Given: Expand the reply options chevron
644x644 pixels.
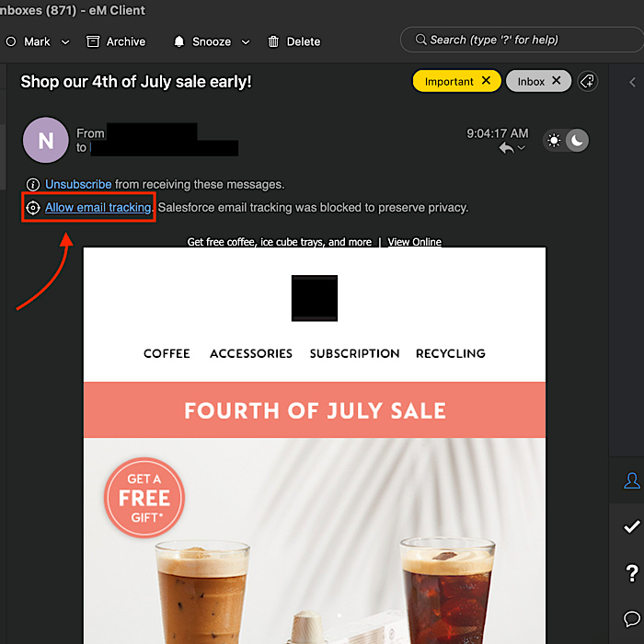Looking at the screenshot, I should tap(522, 147).
